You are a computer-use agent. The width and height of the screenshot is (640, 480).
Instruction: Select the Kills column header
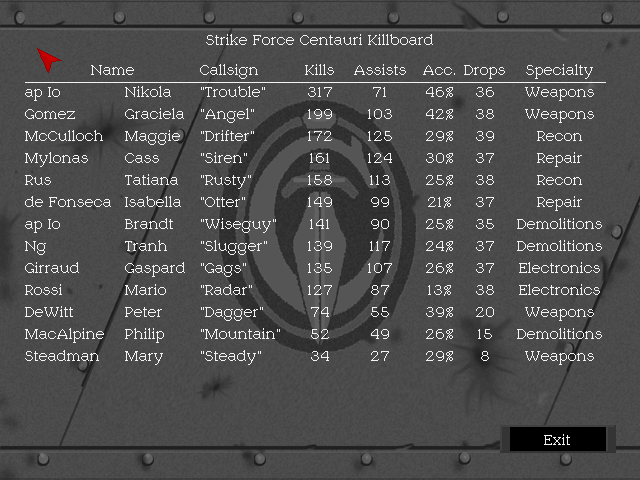click(319, 70)
